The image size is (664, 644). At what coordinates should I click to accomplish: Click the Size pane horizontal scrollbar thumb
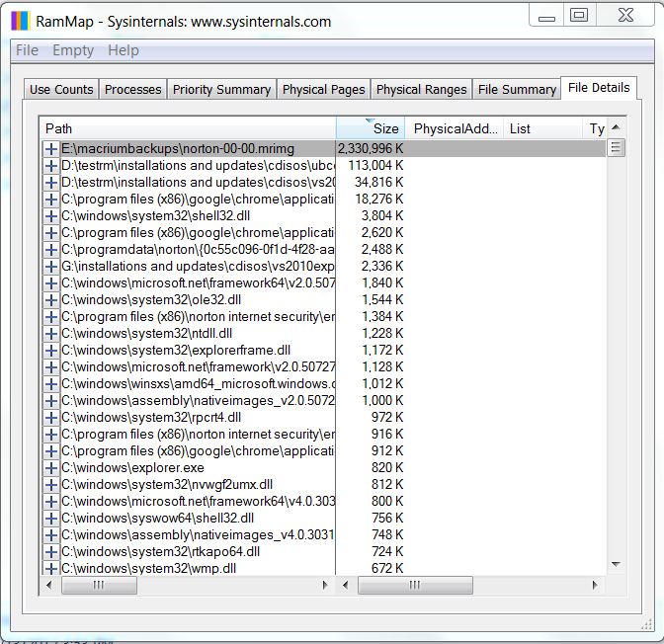[415, 585]
